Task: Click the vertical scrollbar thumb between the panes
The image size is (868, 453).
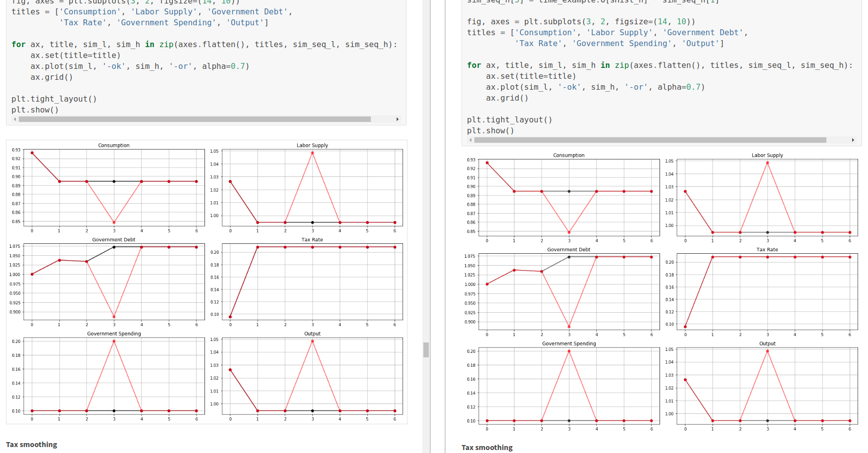Action: (426, 350)
